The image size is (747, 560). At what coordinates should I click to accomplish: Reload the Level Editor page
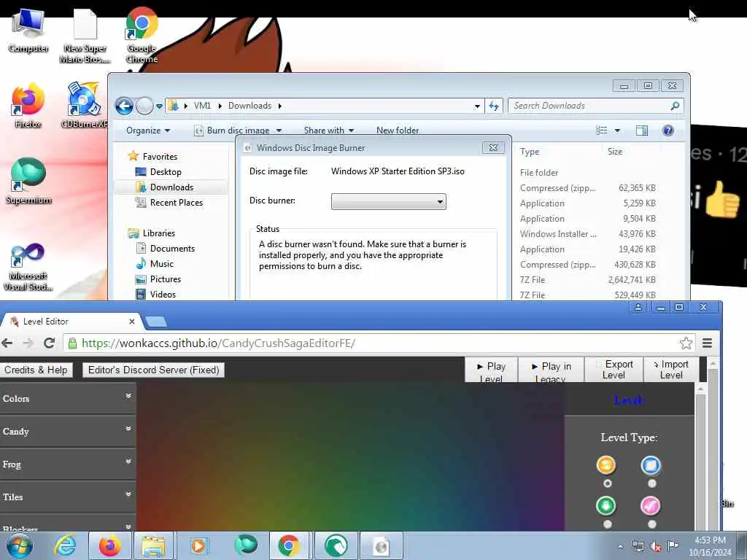coord(49,343)
